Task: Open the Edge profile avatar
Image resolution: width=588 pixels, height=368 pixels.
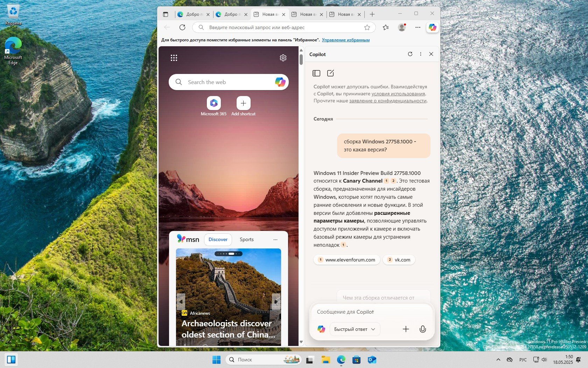Action: (402, 27)
